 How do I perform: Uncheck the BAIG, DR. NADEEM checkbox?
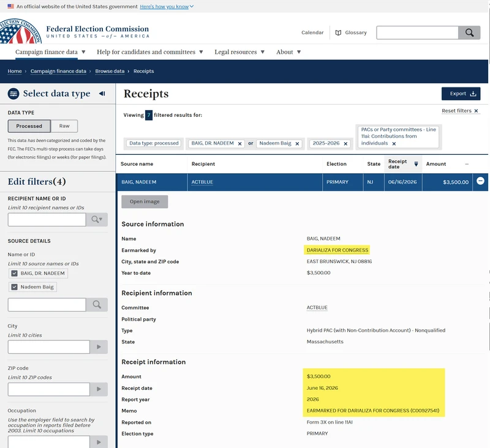pos(14,274)
